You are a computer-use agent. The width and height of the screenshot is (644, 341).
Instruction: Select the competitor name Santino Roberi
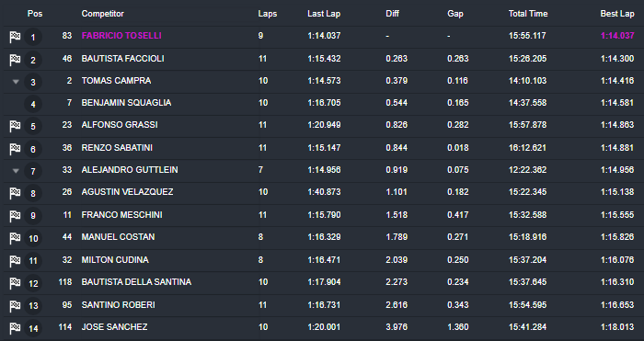[x=119, y=305]
